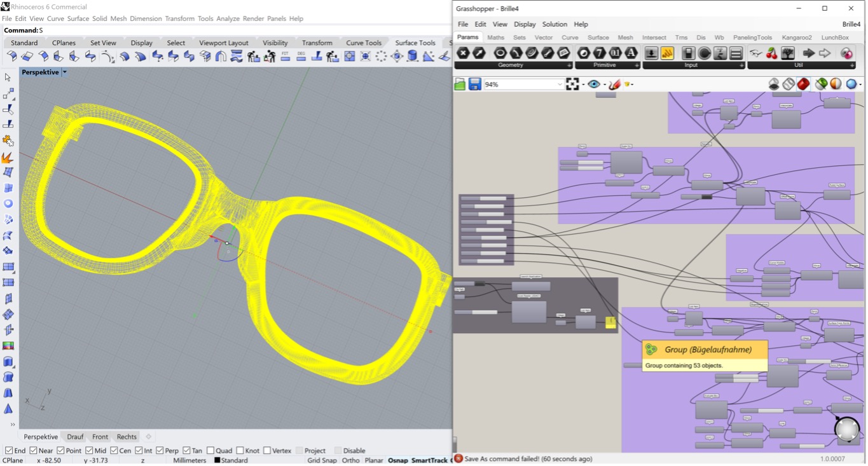The image size is (868, 466).
Task: Enable the Knot osnap checkbox
Action: pos(240,451)
